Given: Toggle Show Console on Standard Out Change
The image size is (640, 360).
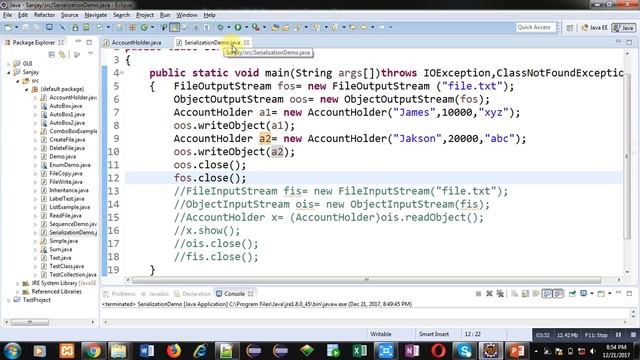Looking at the screenshot, I should click(547, 293).
